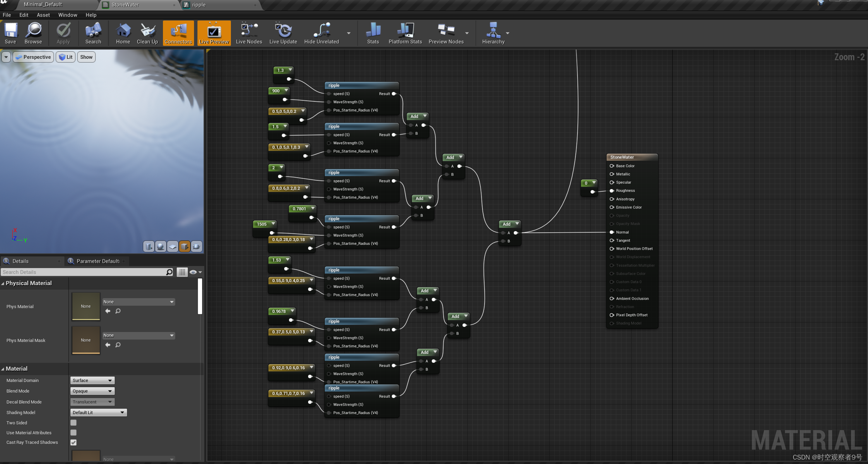Check the Use Material Attributes checkbox
Viewport: 868px width, 464px height.
(x=73, y=433)
